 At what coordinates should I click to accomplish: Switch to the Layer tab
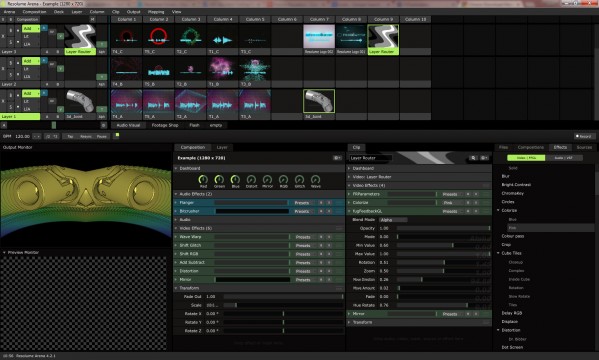coord(222,148)
